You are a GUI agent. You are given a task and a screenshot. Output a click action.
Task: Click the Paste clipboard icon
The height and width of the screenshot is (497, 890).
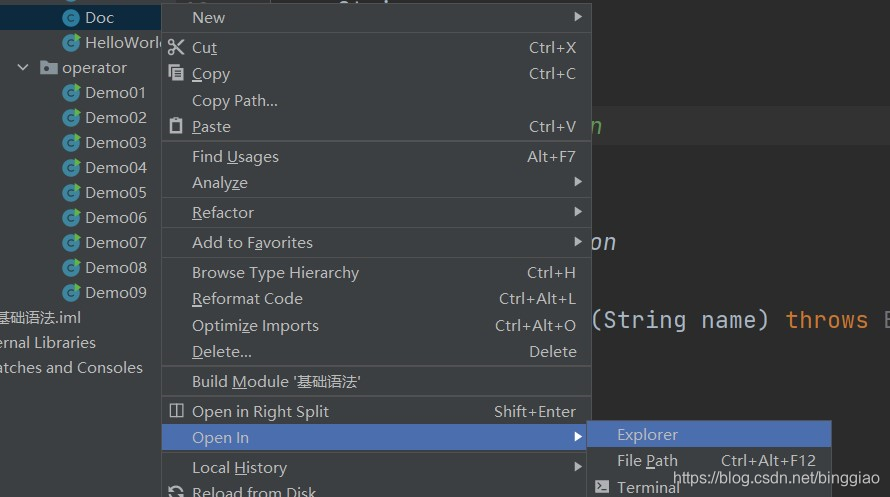(x=176, y=125)
